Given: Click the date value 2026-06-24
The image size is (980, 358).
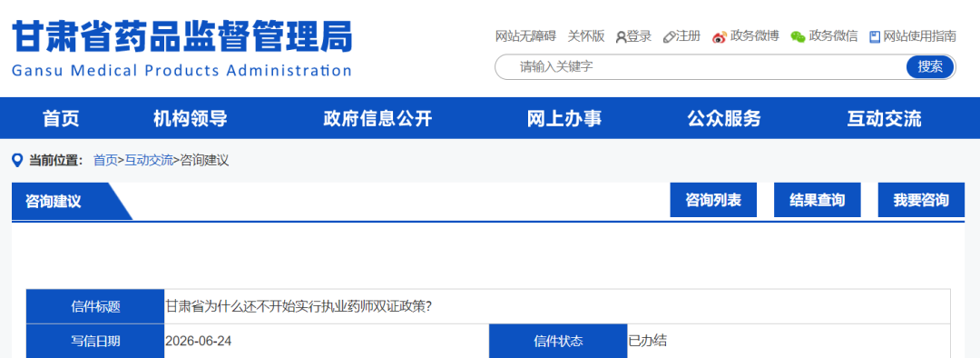Looking at the screenshot, I should [199, 341].
